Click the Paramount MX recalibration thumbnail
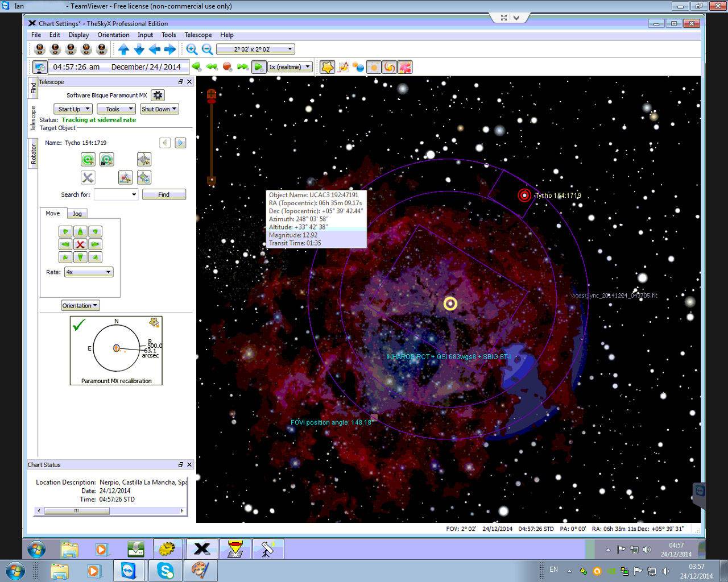Image resolution: width=728 pixels, height=582 pixels. coord(116,351)
